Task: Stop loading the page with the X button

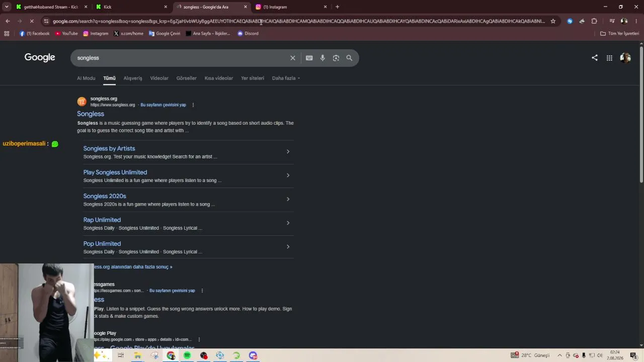Action: (32, 21)
